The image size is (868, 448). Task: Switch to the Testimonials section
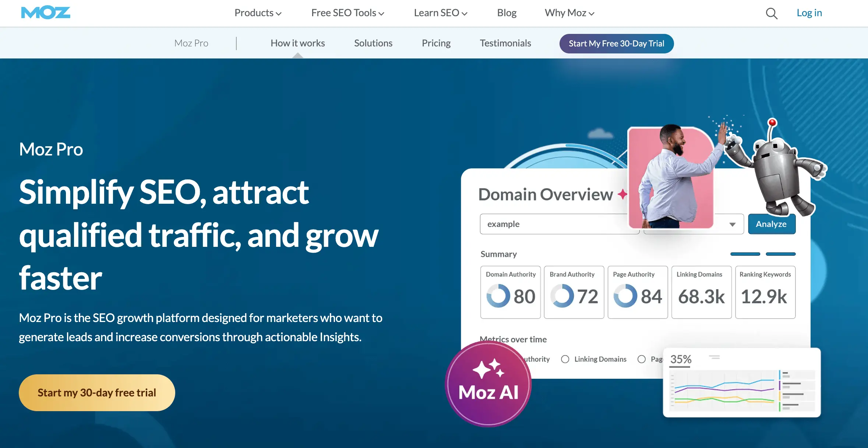pyautogui.click(x=505, y=43)
